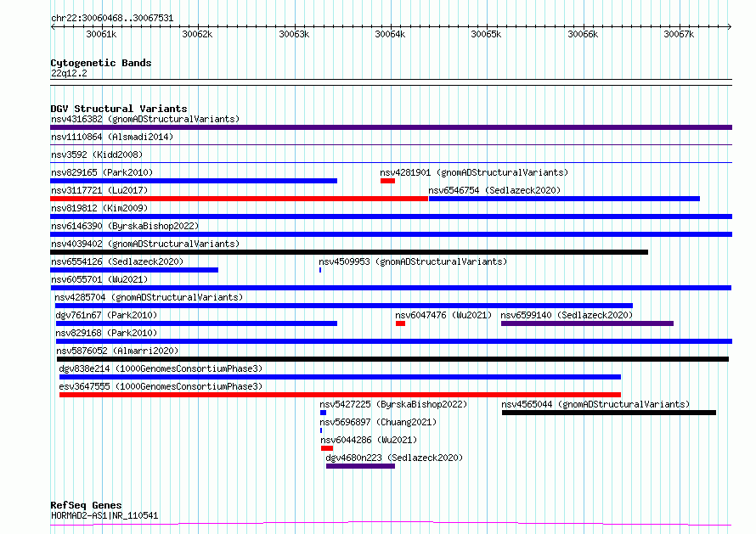Select the purple nsv4316382 variant bar
Viewport: 756px width, 534px height.
click(x=391, y=127)
